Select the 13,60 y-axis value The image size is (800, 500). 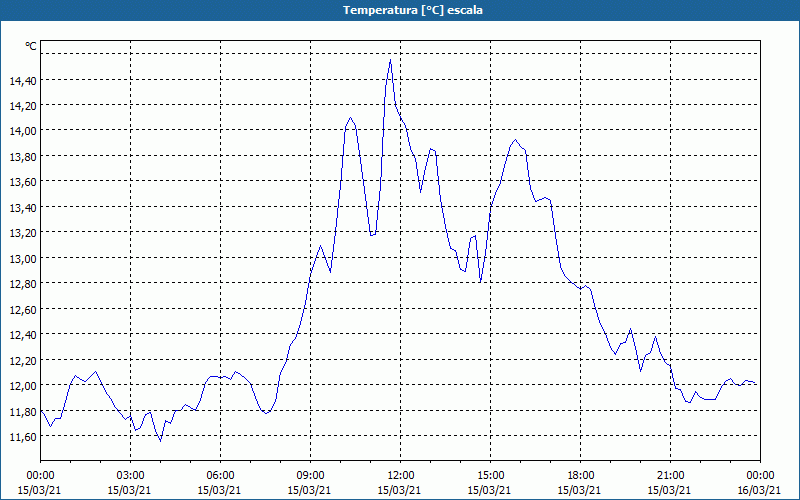(x=23, y=182)
